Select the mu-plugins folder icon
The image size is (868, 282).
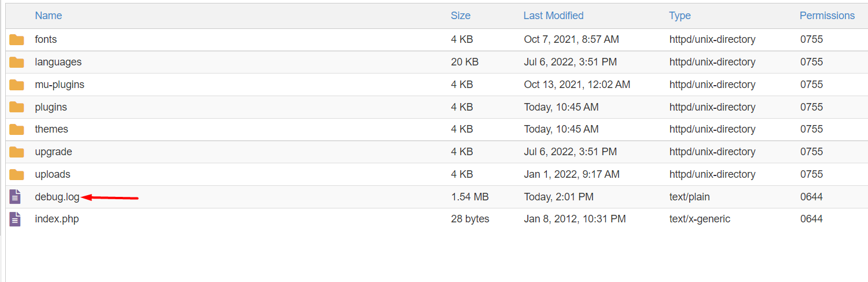[x=16, y=85]
